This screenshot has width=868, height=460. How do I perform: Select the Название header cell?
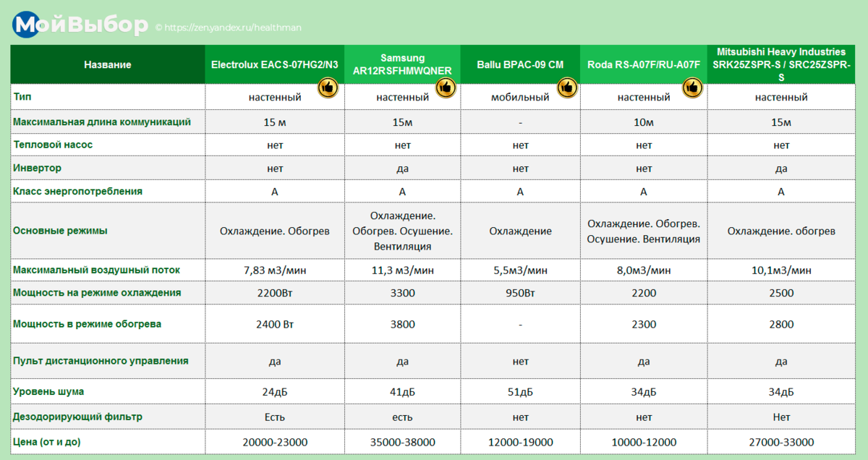pos(108,64)
